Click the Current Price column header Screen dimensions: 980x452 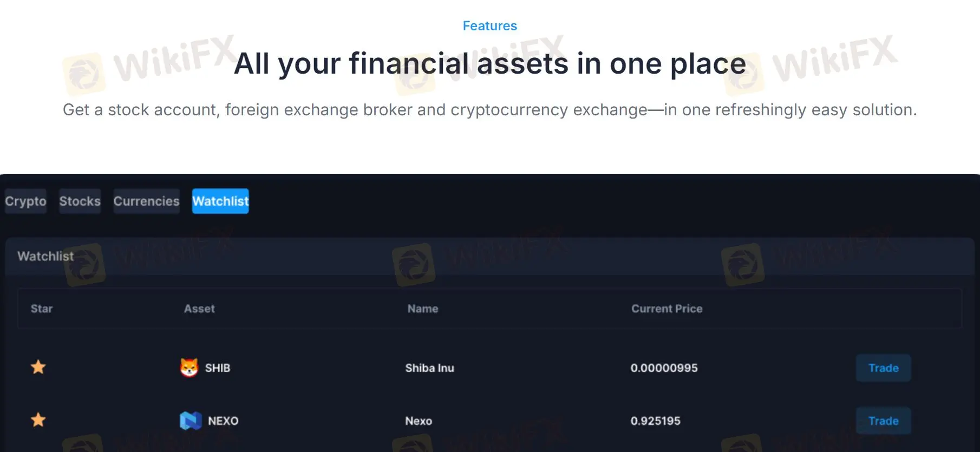pos(667,309)
